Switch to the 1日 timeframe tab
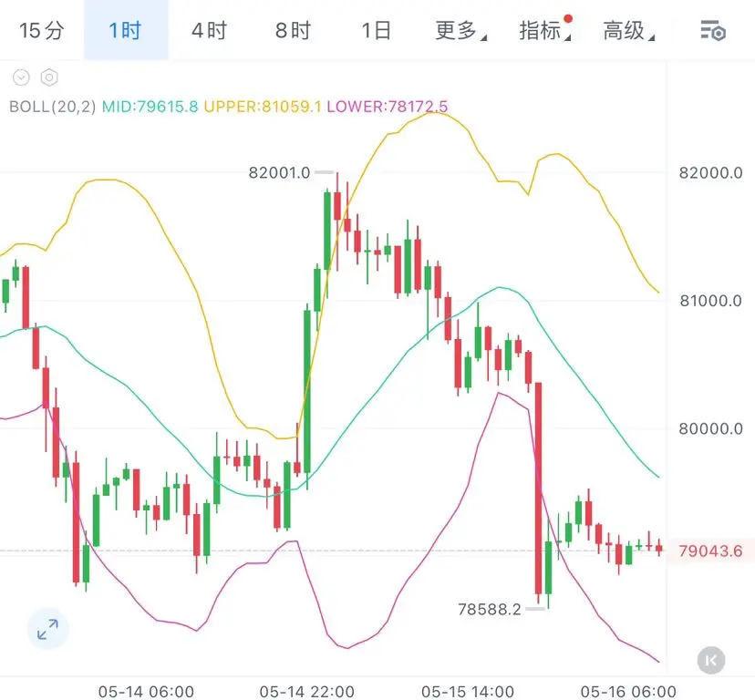 point(376,30)
